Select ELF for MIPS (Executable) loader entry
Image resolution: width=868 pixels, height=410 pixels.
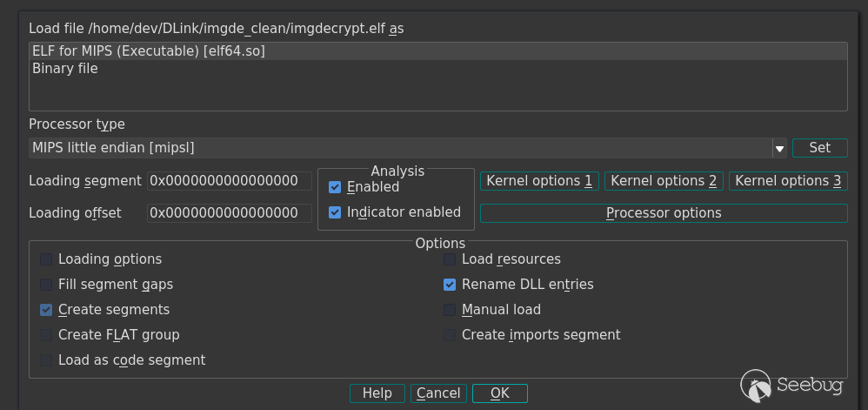pos(148,51)
